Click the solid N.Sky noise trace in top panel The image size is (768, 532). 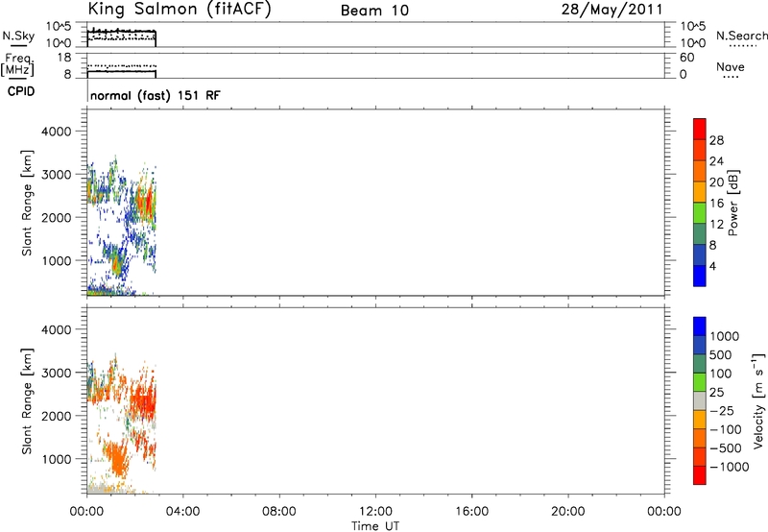point(122,32)
